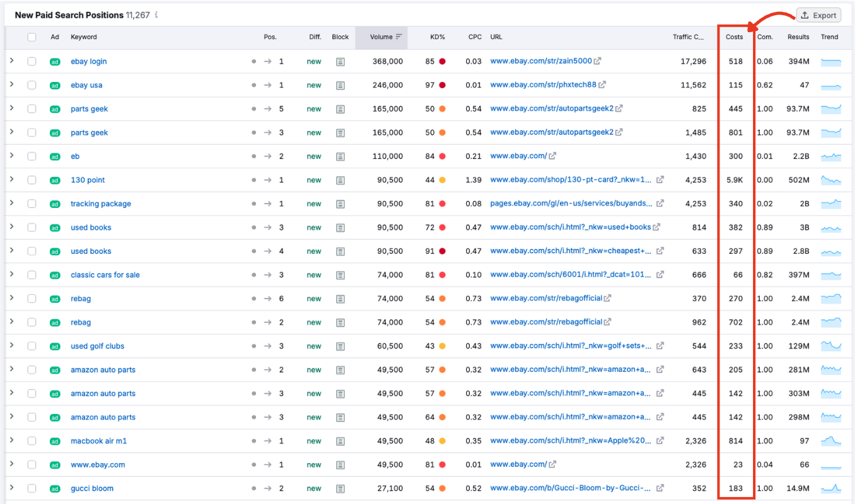Open external link icon for tracking package URL
The image size is (857, 504).
click(x=660, y=203)
